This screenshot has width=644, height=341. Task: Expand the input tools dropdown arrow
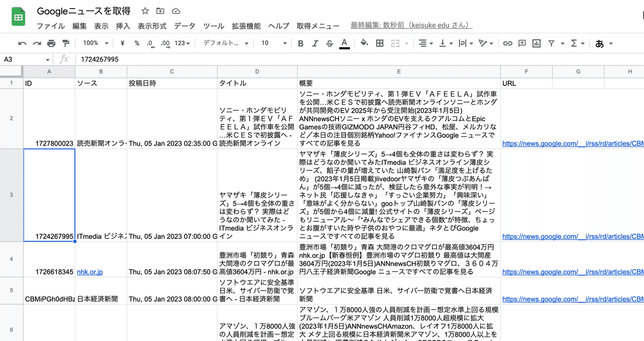[x=611, y=43]
